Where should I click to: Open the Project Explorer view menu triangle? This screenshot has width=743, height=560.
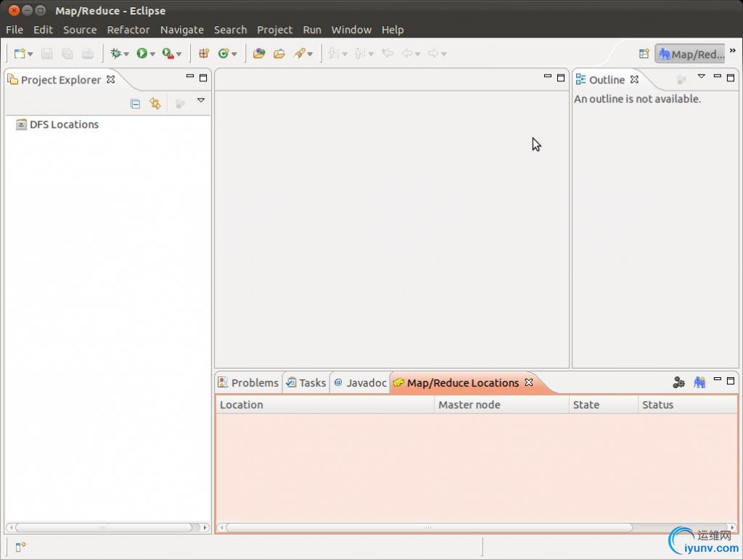(x=201, y=100)
